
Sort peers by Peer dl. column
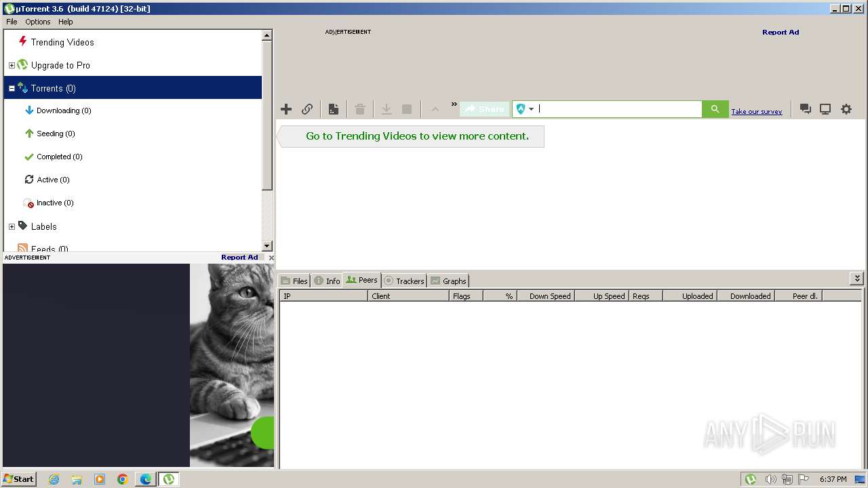coord(798,296)
